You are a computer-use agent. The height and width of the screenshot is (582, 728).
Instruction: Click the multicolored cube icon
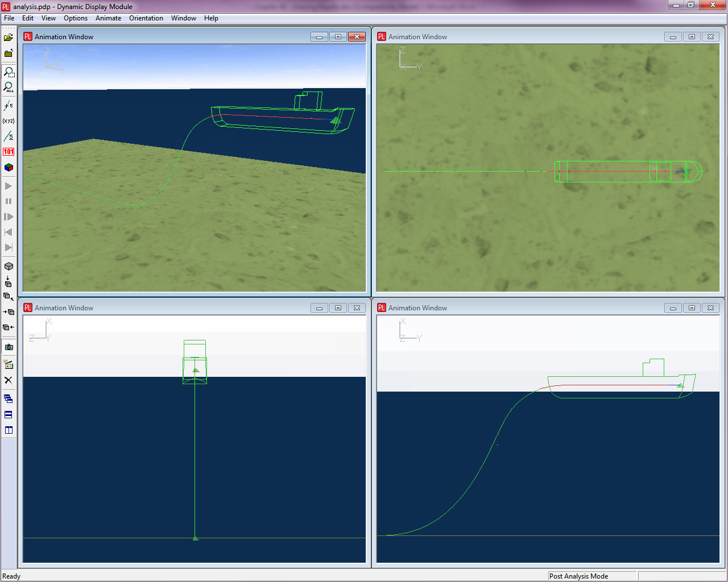point(9,168)
